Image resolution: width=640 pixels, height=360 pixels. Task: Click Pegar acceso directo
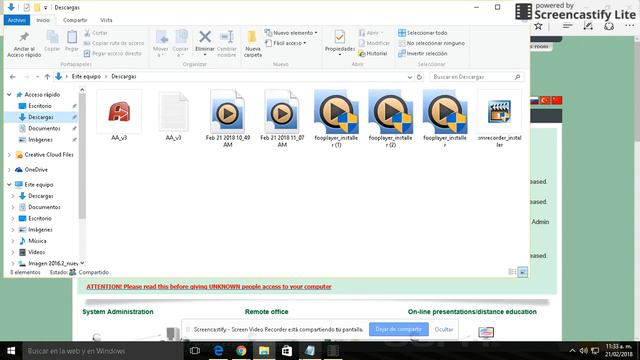113,53
